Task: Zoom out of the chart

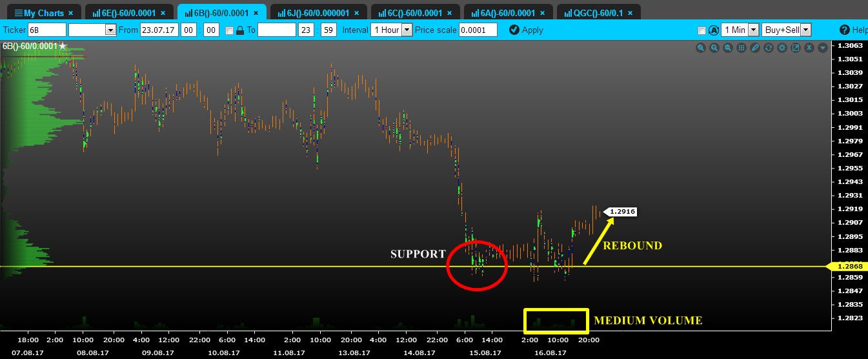Action: [728, 48]
